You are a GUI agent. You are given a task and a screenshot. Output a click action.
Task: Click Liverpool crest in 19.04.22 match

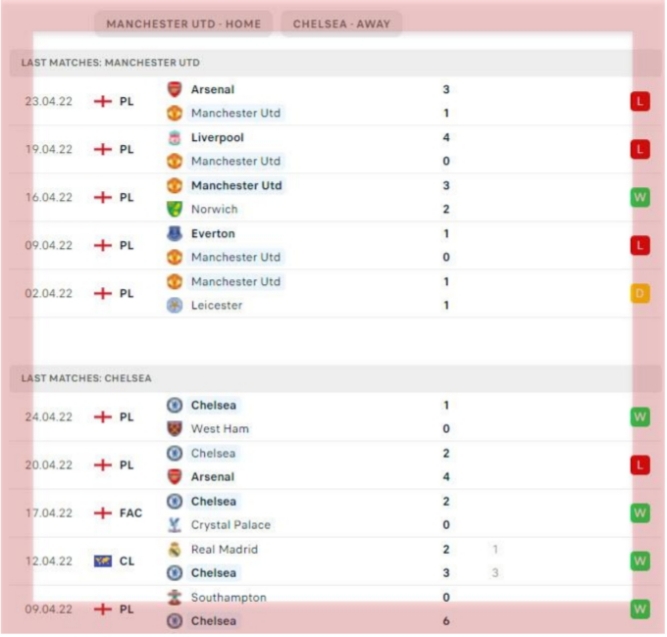[174, 138]
